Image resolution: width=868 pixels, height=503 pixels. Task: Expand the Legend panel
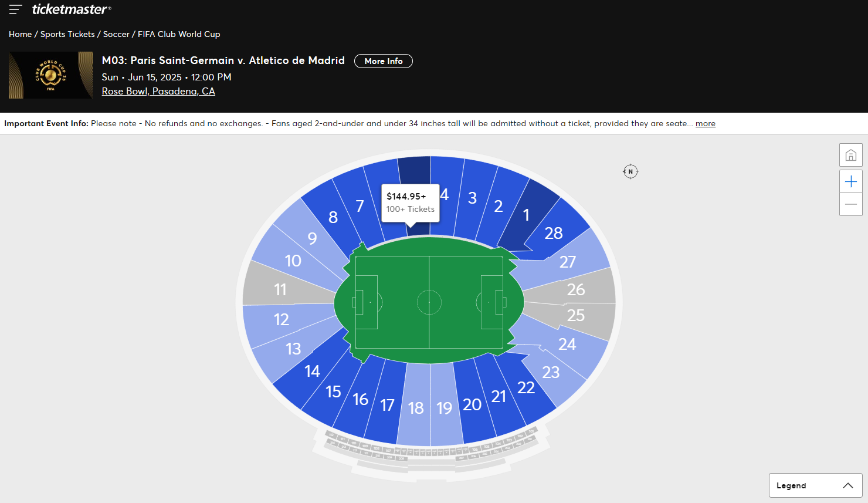(815, 485)
